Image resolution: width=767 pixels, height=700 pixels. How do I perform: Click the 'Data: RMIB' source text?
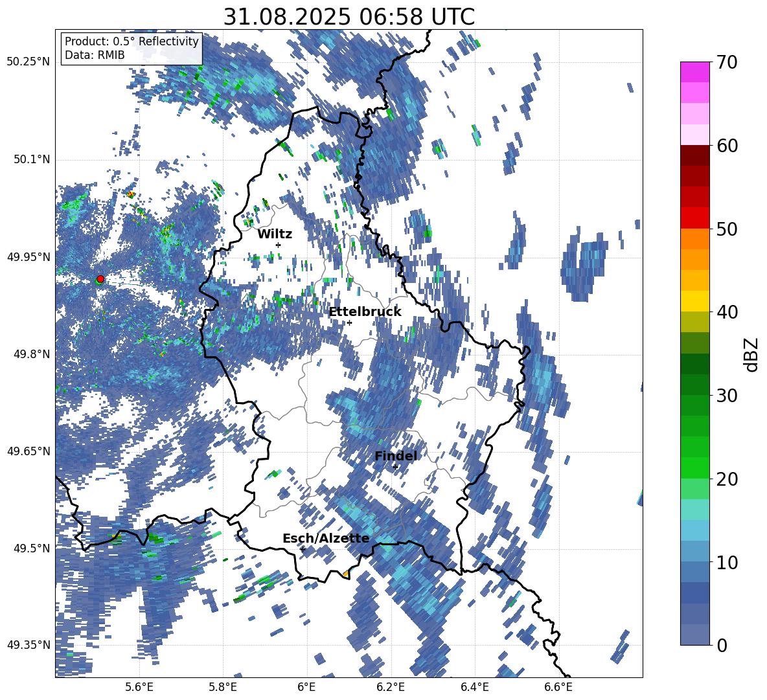95,55
